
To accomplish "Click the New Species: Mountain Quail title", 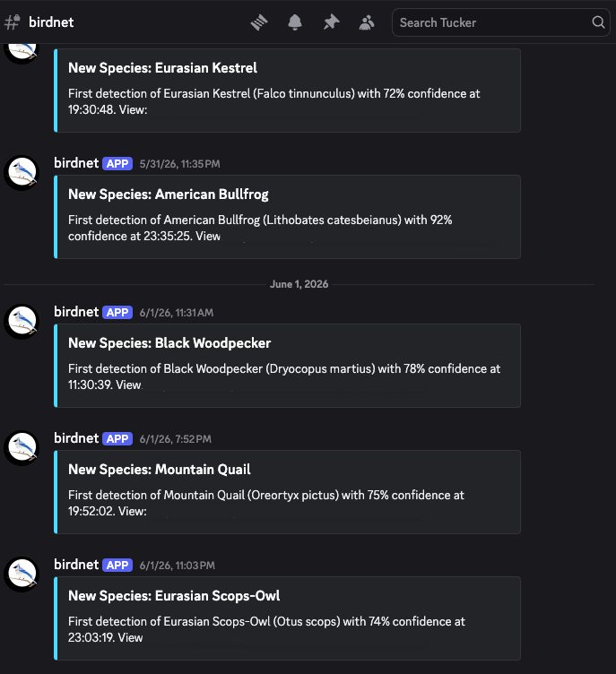I will click(160, 470).
